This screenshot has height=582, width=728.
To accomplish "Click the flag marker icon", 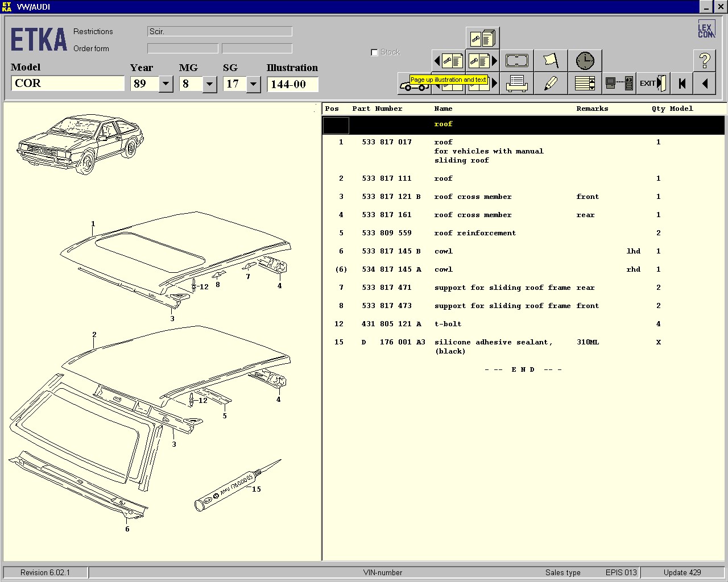I will pos(551,60).
